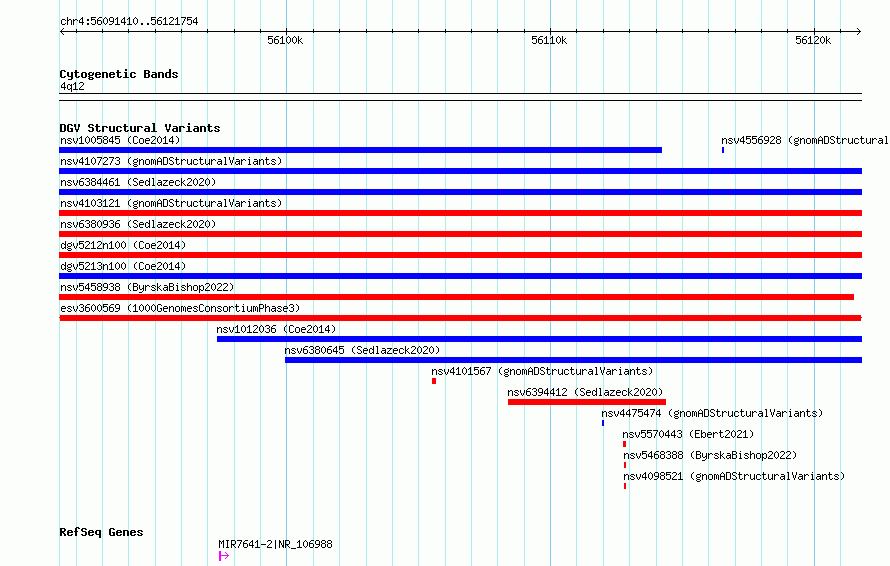Screen dimensions: 890x566
Task: Select the nsv4107273 gnomAD variant label
Action: [171, 161]
